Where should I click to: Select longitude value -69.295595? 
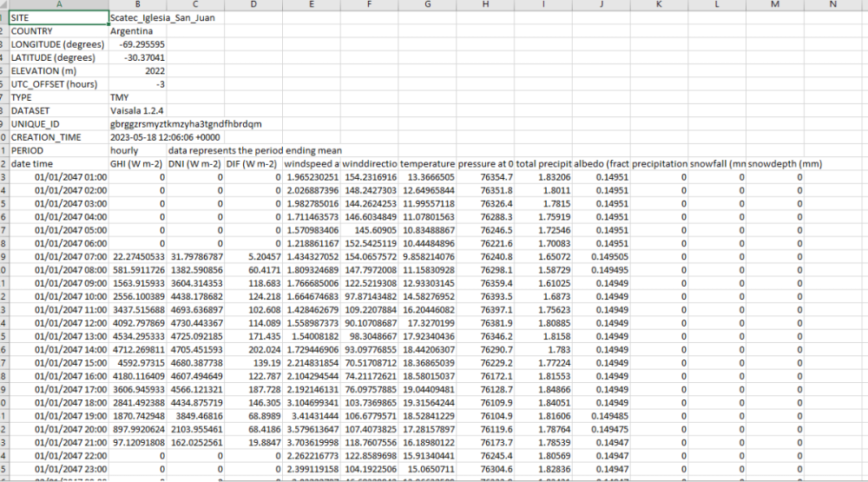tap(137, 44)
